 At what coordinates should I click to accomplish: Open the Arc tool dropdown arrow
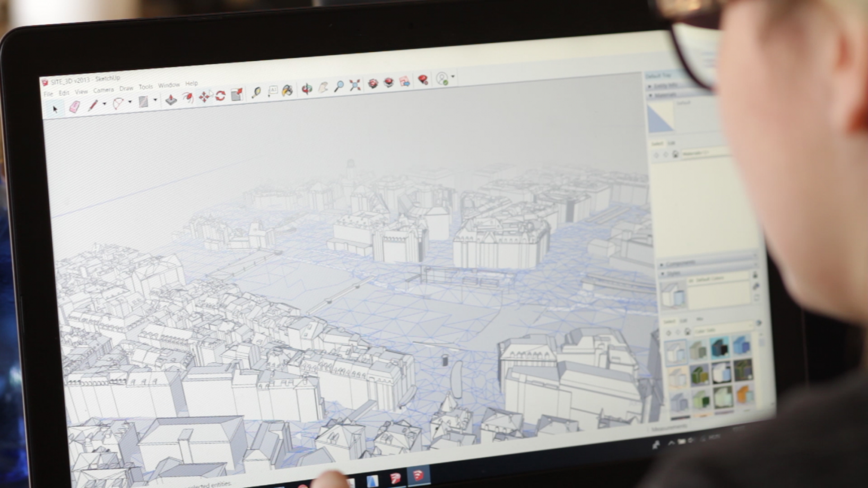point(130,102)
